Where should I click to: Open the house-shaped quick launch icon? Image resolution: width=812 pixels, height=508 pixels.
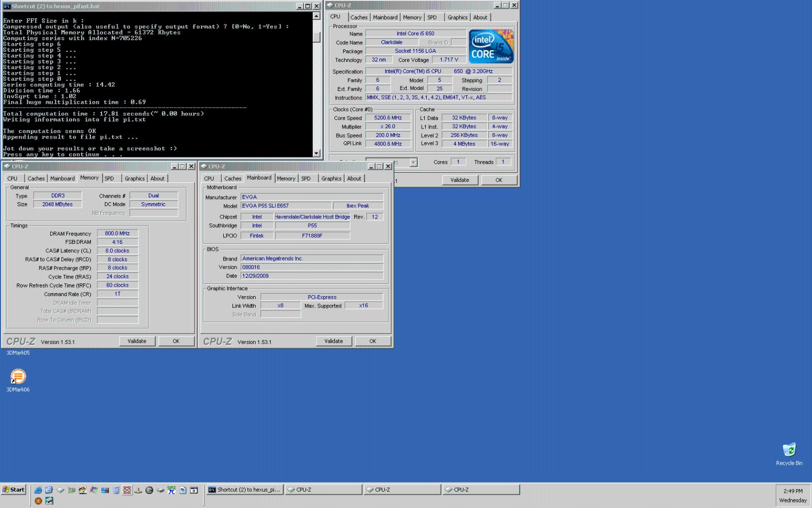point(83,490)
